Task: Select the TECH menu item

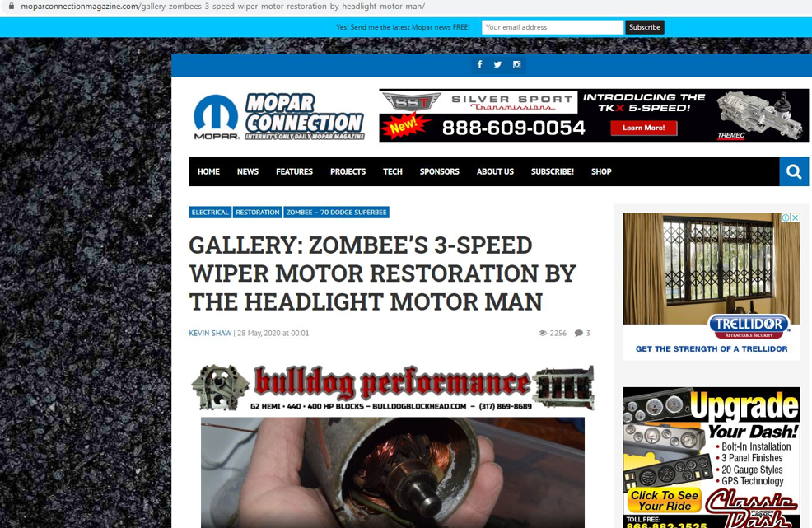Action: tap(393, 171)
